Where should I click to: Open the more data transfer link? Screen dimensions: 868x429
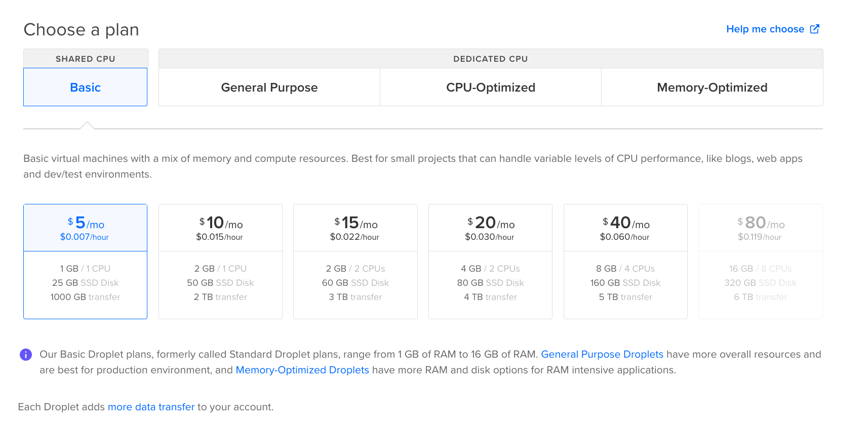(151, 407)
